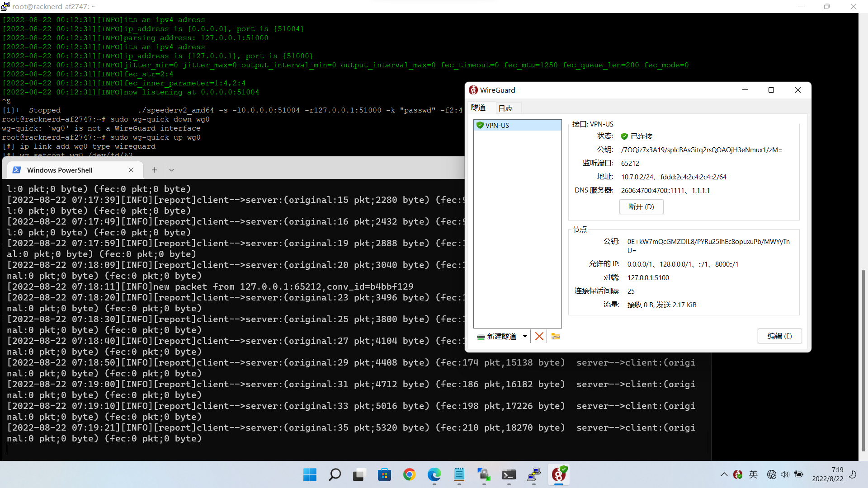The width and height of the screenshot is (868, 488).
Task: Open the New Tunnel dropdown arrow
Action: [x=525, y=336]
